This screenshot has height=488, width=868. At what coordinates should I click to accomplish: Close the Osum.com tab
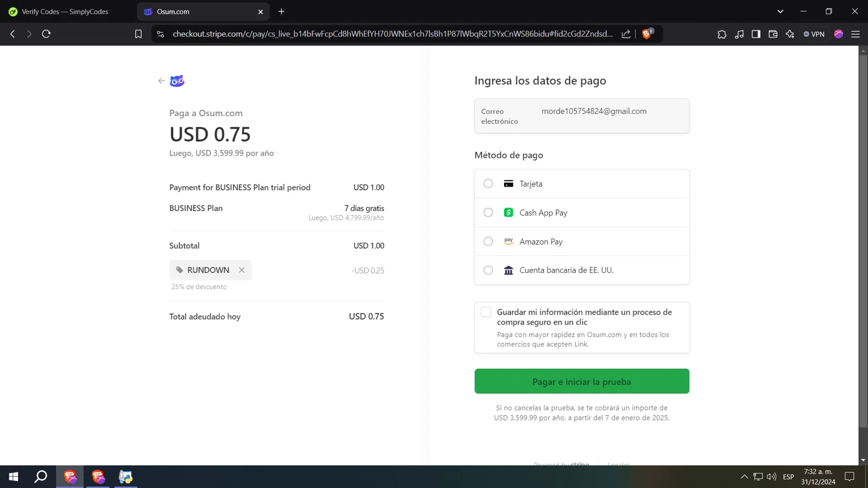260,12
